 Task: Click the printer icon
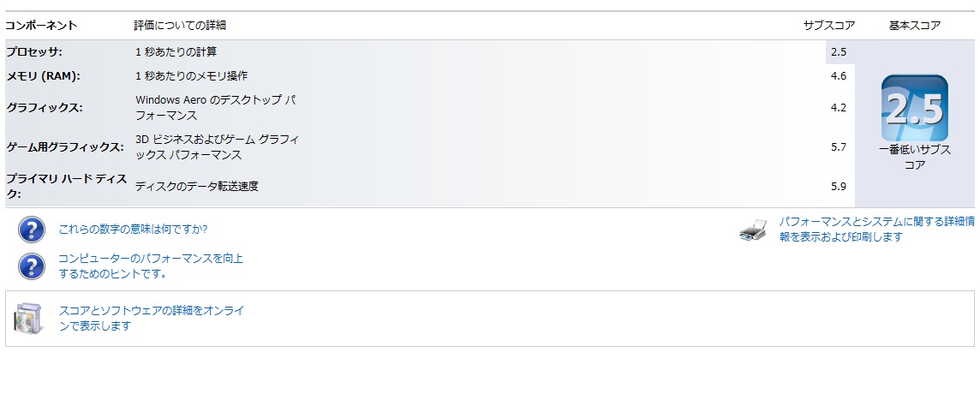point(752,230)
